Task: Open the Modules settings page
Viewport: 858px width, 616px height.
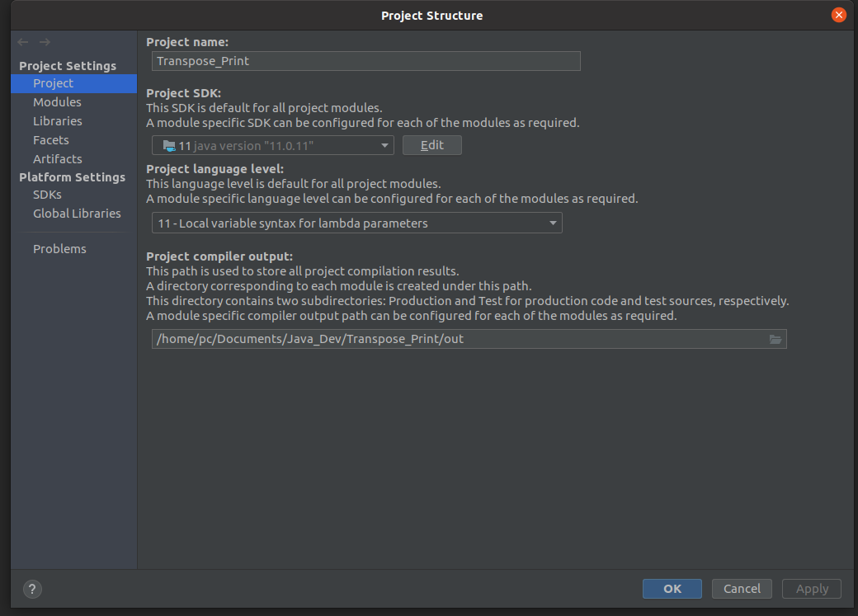Action: [57, 102]
